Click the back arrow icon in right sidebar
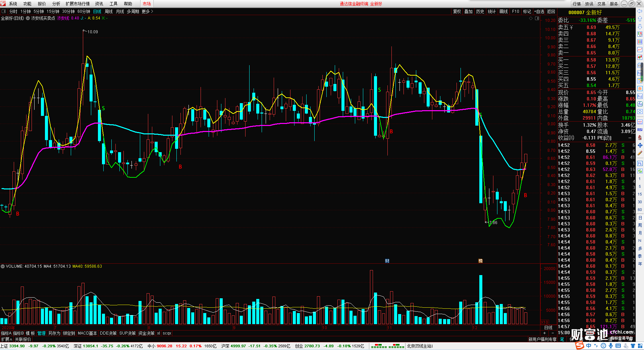Image resolution: width=644 pixels, height=350 pixels. (x=640, y=11)
